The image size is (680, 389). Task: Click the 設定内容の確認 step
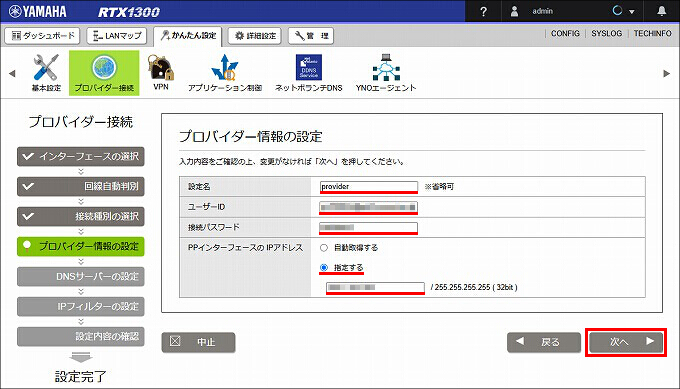point(81,337)
